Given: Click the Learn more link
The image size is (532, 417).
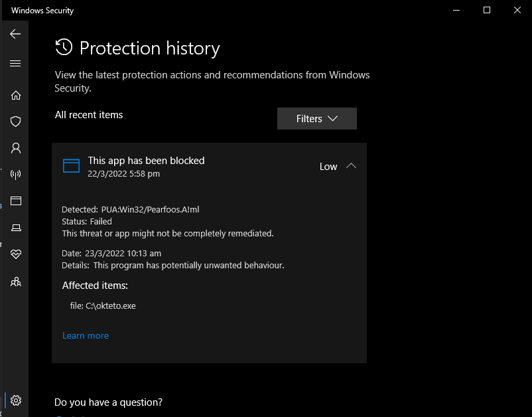Looking at the screenshot, I should [86, 336].
